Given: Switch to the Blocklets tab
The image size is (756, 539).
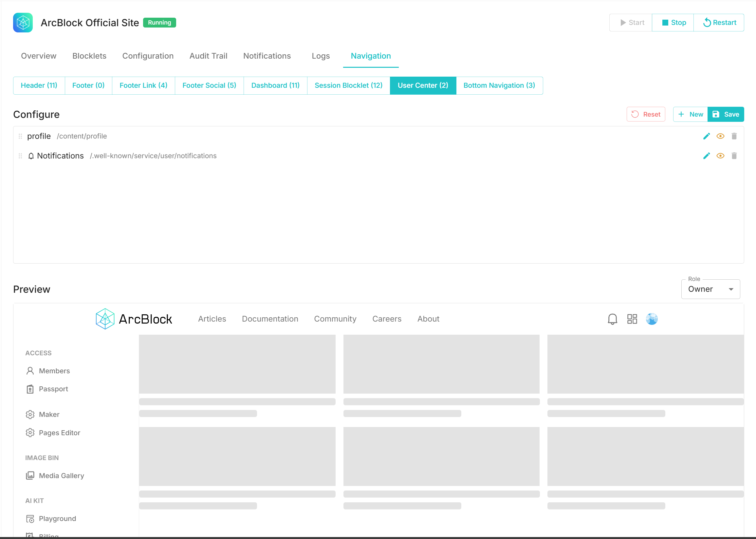Looking at the screenshot, I should (x=89, y=56).
